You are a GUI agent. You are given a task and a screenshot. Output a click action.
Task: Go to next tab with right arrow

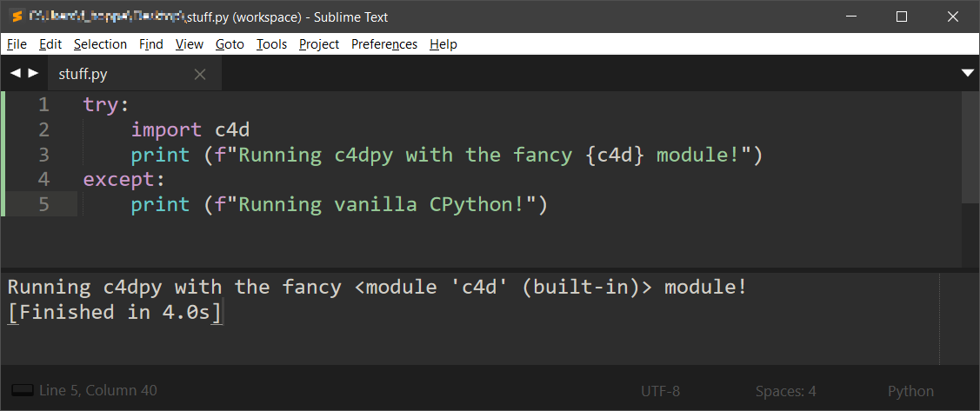click(33, 74)
